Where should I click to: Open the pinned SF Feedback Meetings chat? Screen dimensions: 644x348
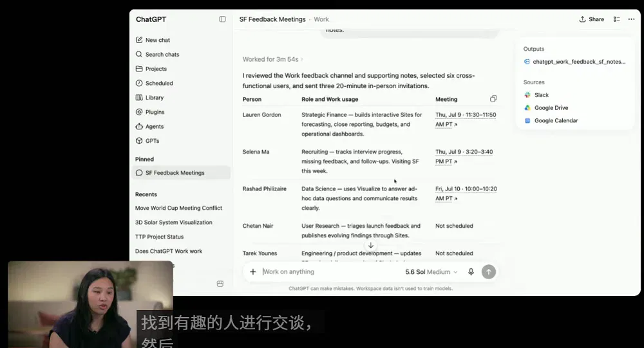pos(181,173)
